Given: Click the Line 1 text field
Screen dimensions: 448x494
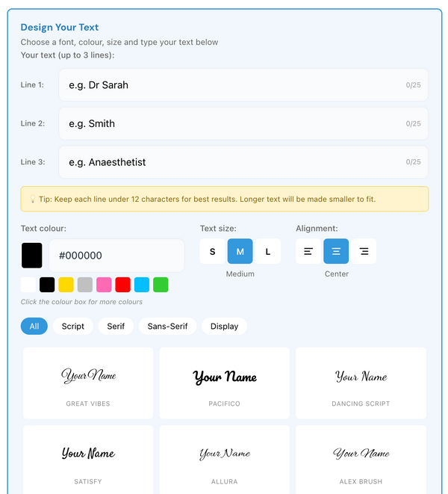Looking at the screenshot, I should [231, 85].
